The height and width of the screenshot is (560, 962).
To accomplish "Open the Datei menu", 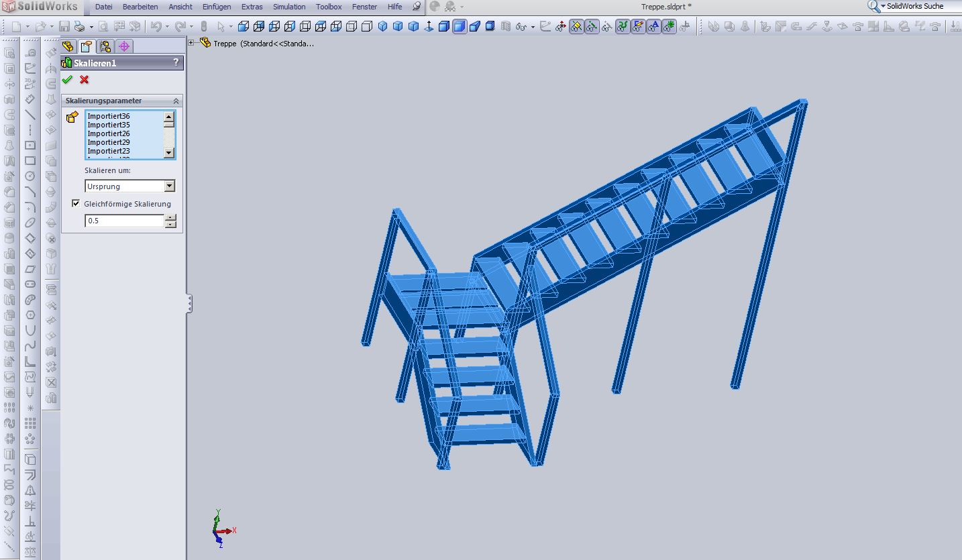I will pyautogui.click(x=103, y=7).
